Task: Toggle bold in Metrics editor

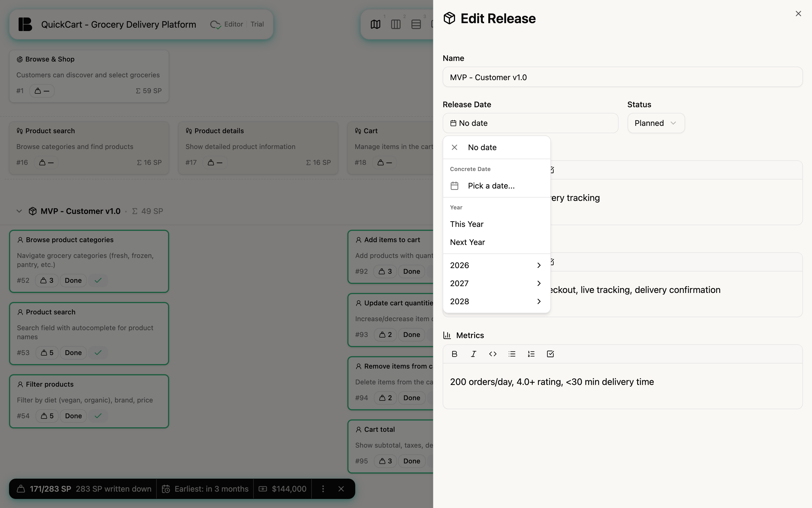Action: (454, 354)
